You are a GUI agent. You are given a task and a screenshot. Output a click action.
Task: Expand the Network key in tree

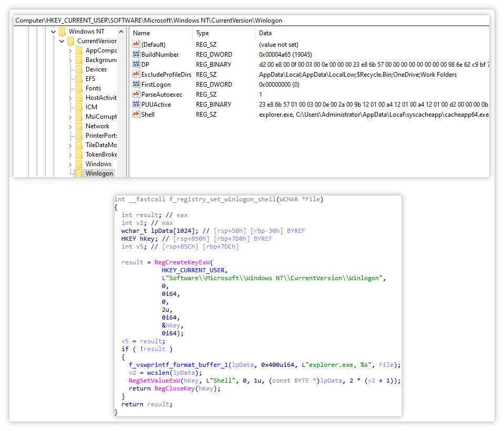(70, 126)
